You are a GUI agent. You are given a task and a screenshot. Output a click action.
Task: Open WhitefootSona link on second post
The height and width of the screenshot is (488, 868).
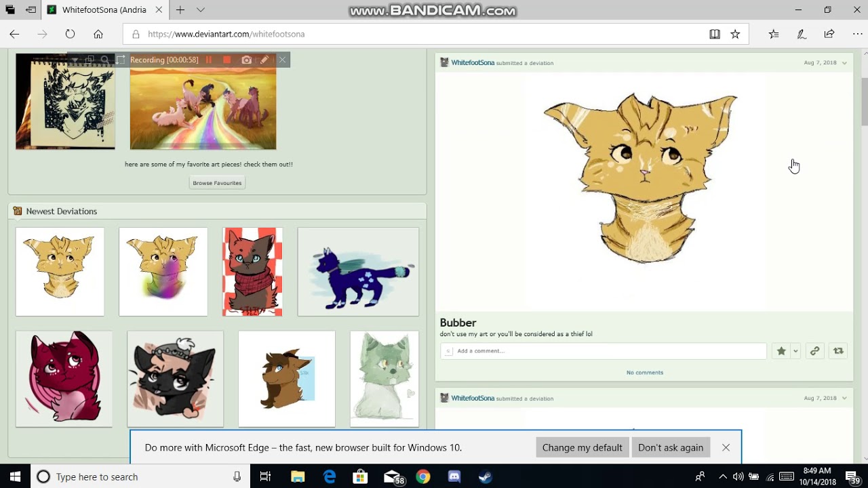[x=473, y=398]
